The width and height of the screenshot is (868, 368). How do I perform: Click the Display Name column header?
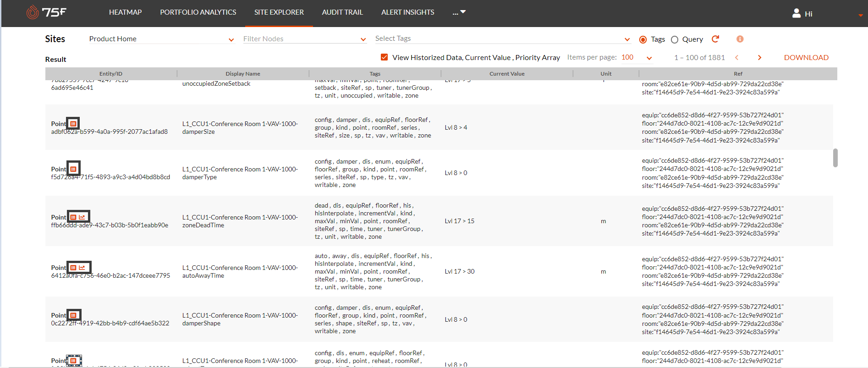coord(243,74)
